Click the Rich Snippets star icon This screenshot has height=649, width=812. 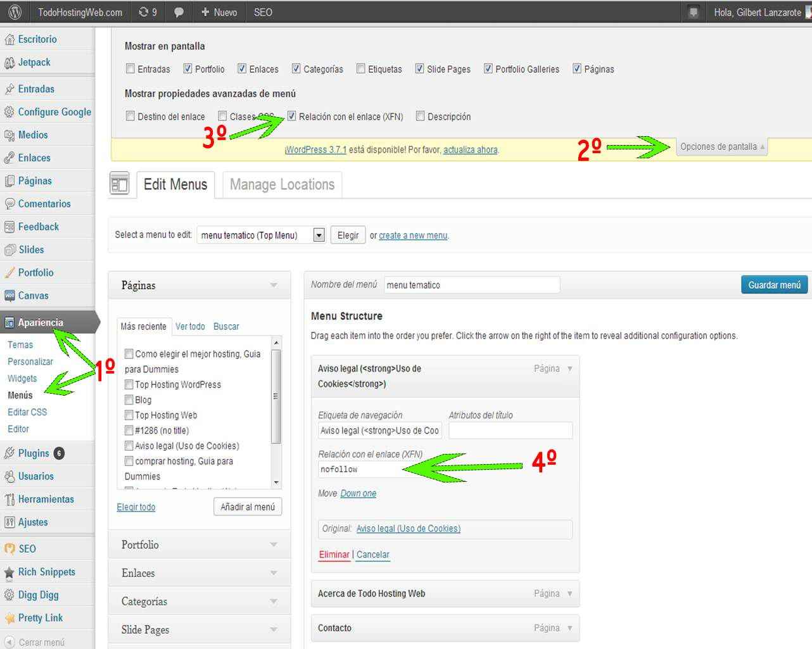click(x=10, y=572)
